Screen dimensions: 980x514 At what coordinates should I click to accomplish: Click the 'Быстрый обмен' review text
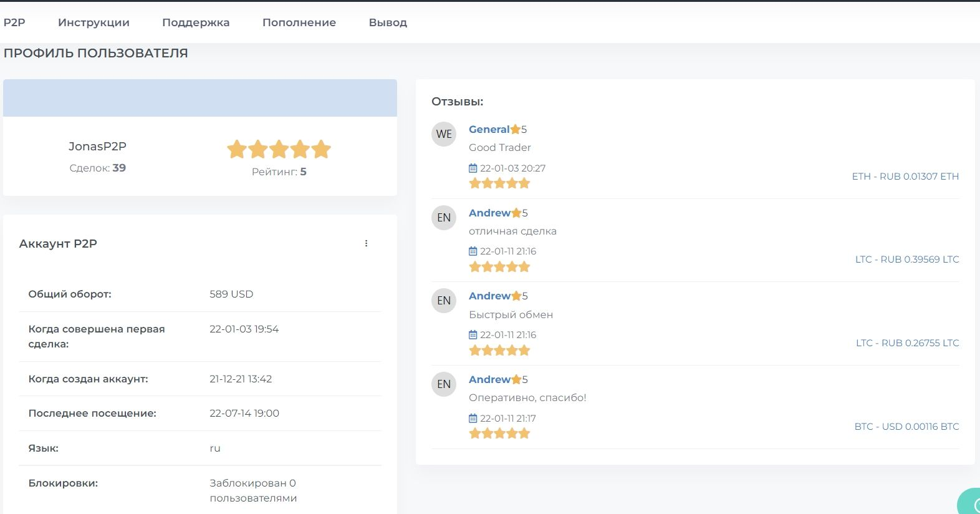511,314
